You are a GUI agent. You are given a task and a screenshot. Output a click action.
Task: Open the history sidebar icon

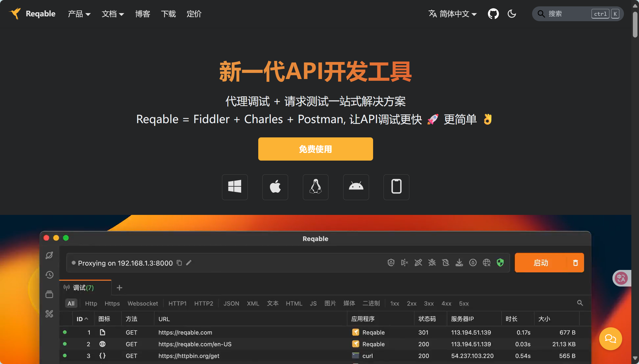coord(49,275)
